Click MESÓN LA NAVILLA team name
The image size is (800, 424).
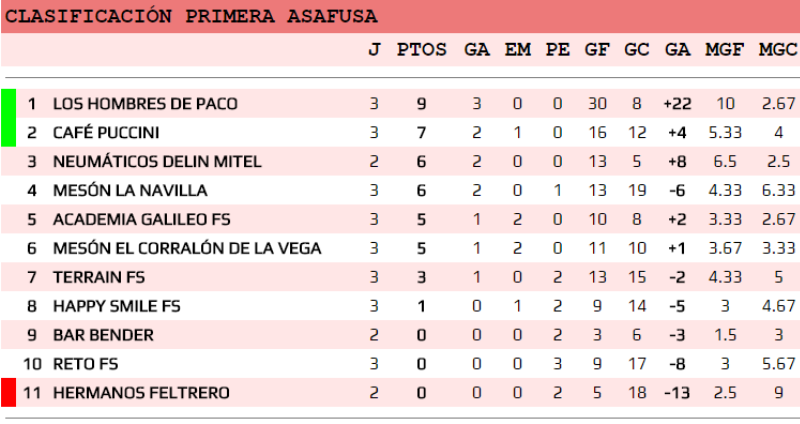pos(130,190)
